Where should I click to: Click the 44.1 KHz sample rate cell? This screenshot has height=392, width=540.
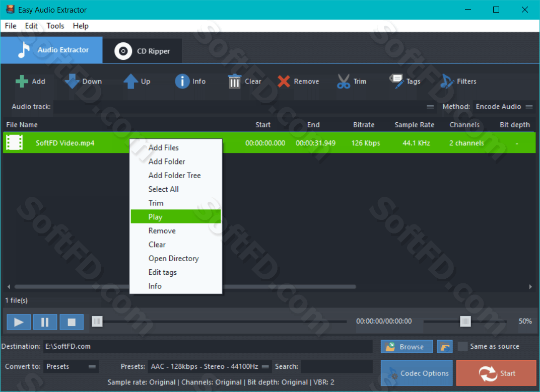(417, 143)
